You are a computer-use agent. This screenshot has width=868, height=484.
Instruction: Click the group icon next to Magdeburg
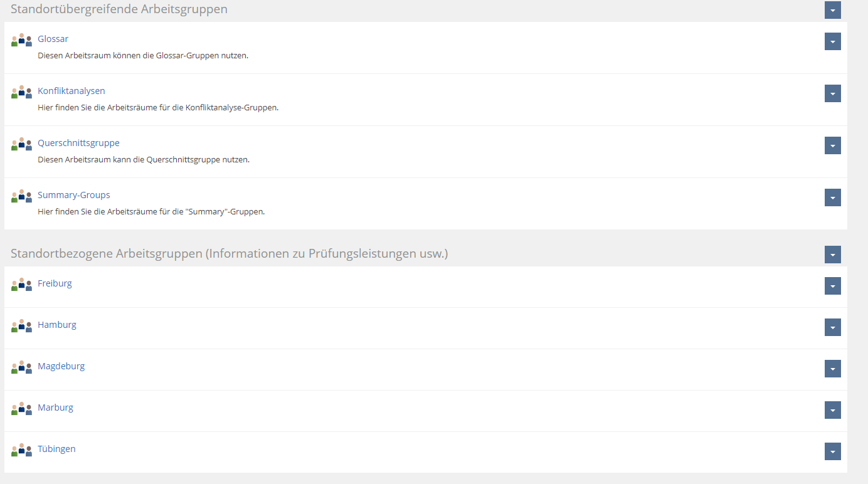tap(21, 367)
